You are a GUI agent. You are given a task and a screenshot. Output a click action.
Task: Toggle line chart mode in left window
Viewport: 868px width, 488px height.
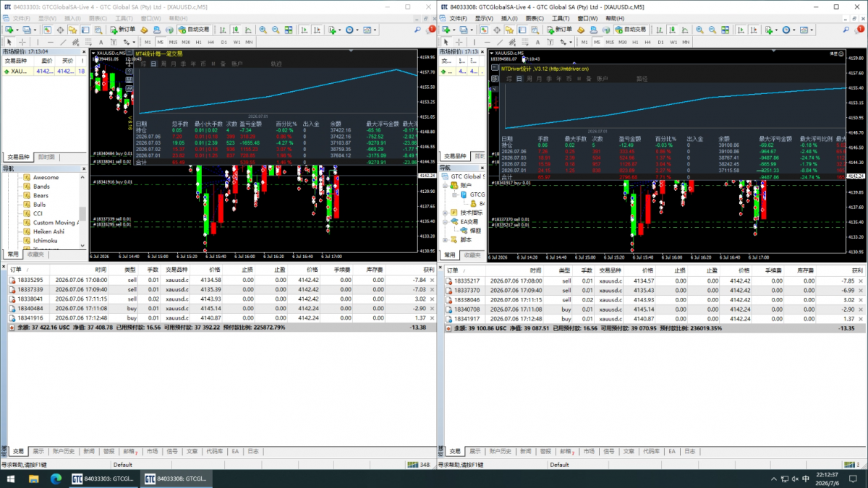pyautogui.click(x=248, y=30)
